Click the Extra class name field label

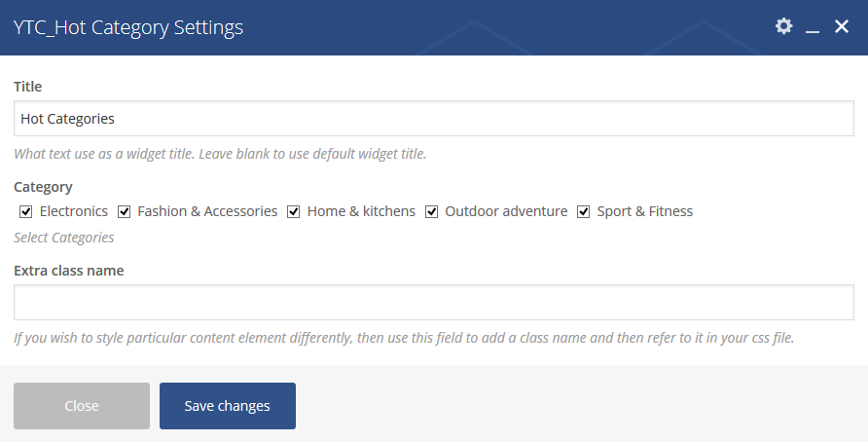tap(69, 271)
